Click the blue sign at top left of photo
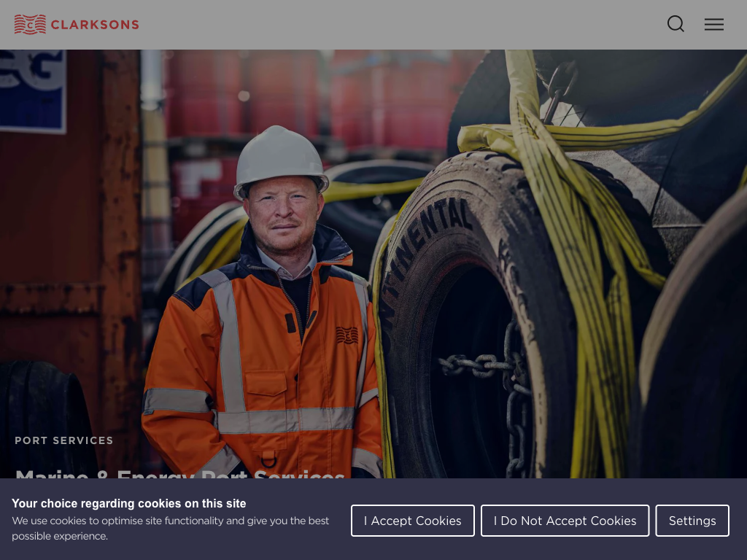 (32, 90)
